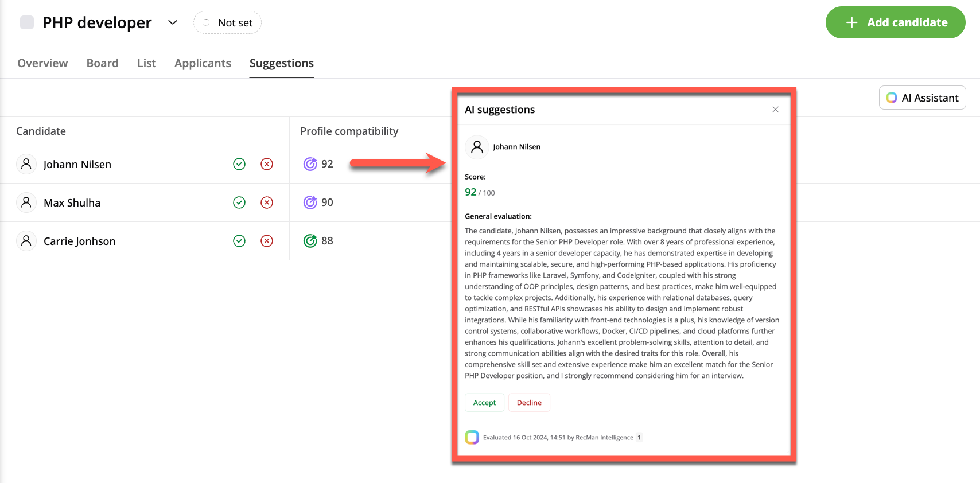Switch to the Overview tab

click(42, 63)
